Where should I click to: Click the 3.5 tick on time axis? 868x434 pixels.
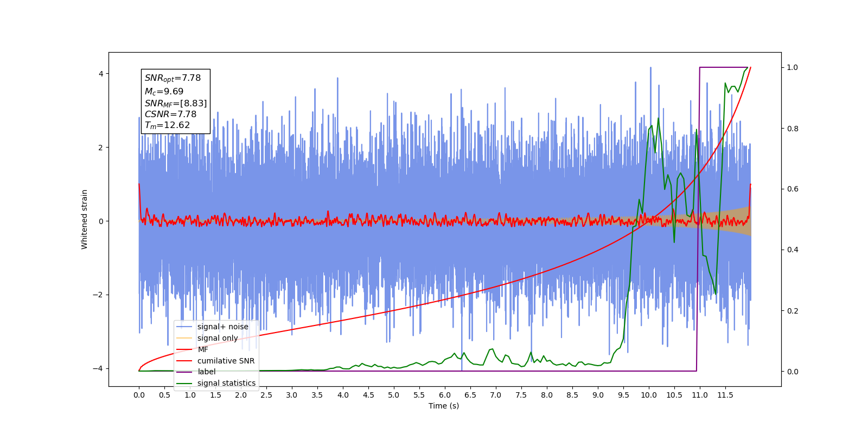coord(317,395)
